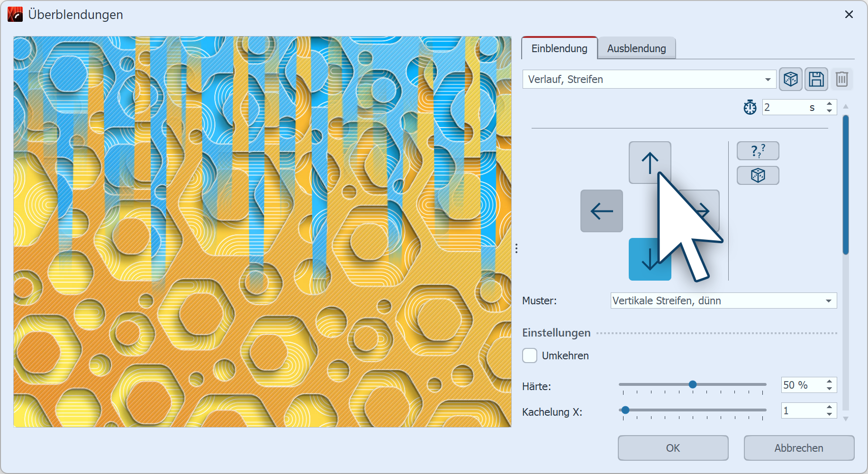868x474 pixels.
Task: Increase duration seconds with up stepper
Action: tap(829, 104)
